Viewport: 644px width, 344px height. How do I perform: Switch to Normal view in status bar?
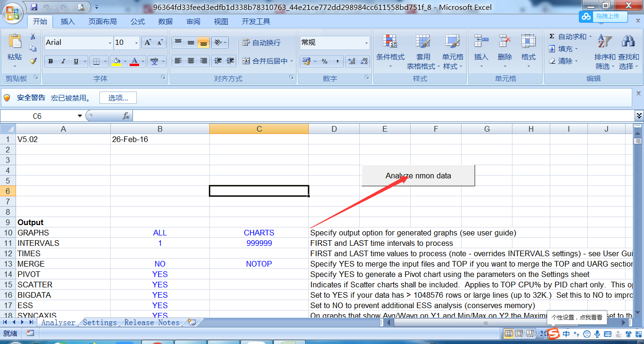click(x=508, y=334)
